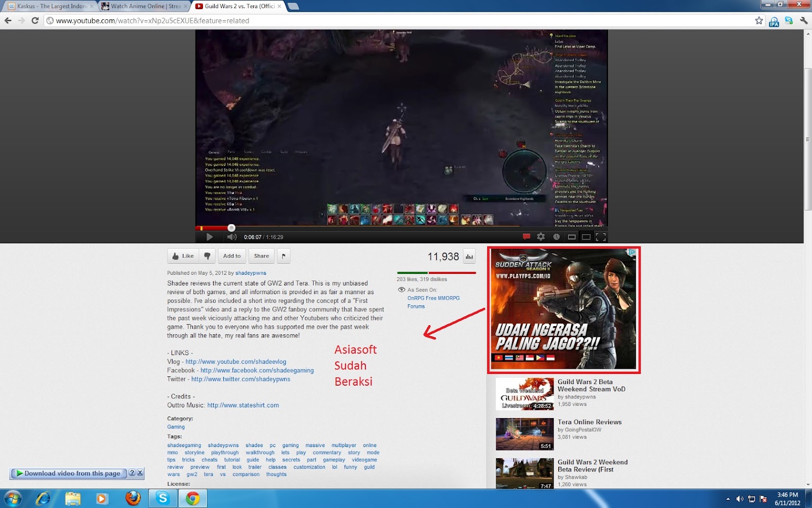The height and width of the screenshot is (508, 812).
Task: Open the shadeypwns channel link
Action: pyautogui.click(x=251, y=273)
